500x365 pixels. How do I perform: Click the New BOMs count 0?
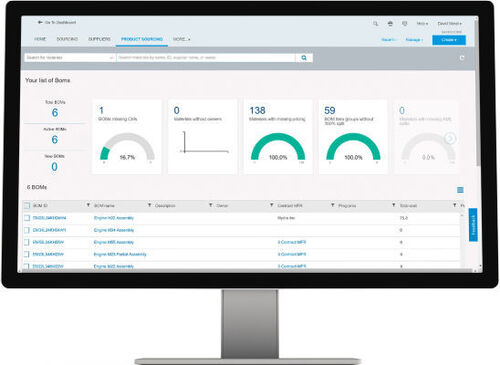coord(55,167)
